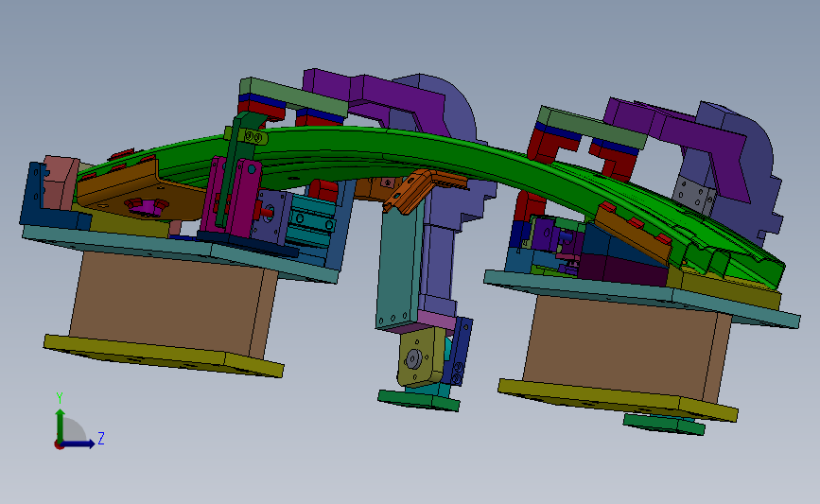The image size is (820, 504).
Task: Click the green Y axis of the triad
Action: tap(61, 426)
